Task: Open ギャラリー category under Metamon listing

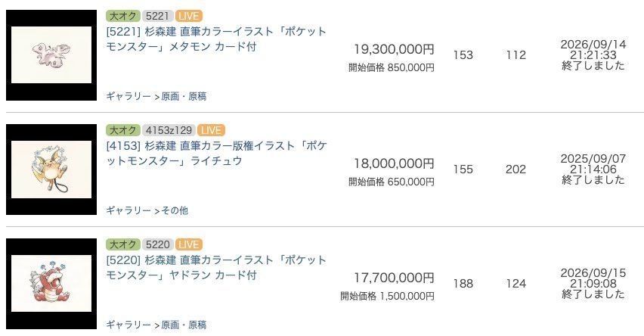Action: pos(128,96)
